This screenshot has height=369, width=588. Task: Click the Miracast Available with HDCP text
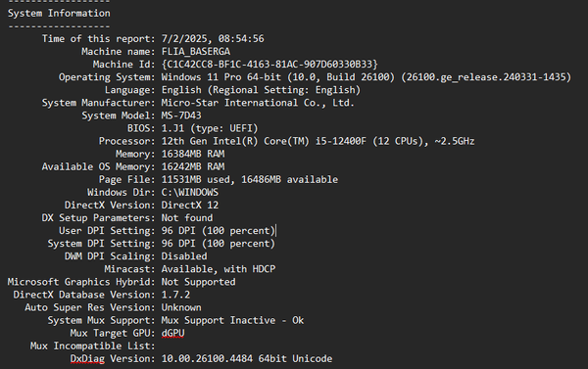pyautogui.click(x=219, y=269)
